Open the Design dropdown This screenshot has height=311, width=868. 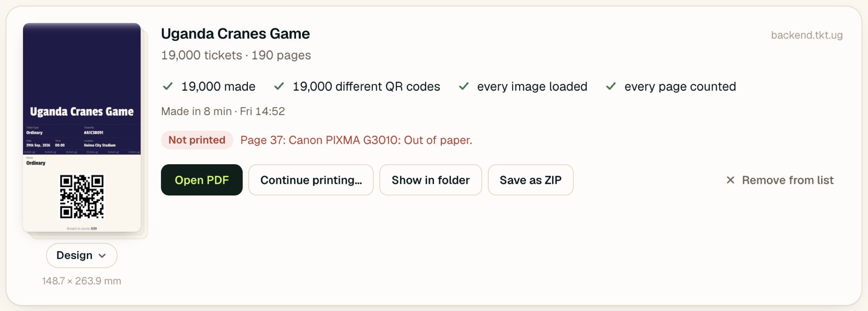tap(82, 255)
